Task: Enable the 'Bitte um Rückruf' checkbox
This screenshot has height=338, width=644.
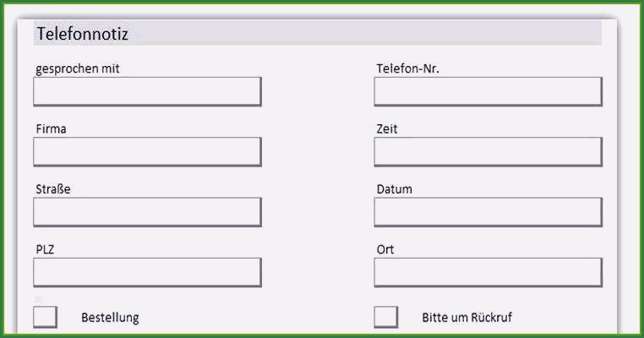Action: coord(385,317)
